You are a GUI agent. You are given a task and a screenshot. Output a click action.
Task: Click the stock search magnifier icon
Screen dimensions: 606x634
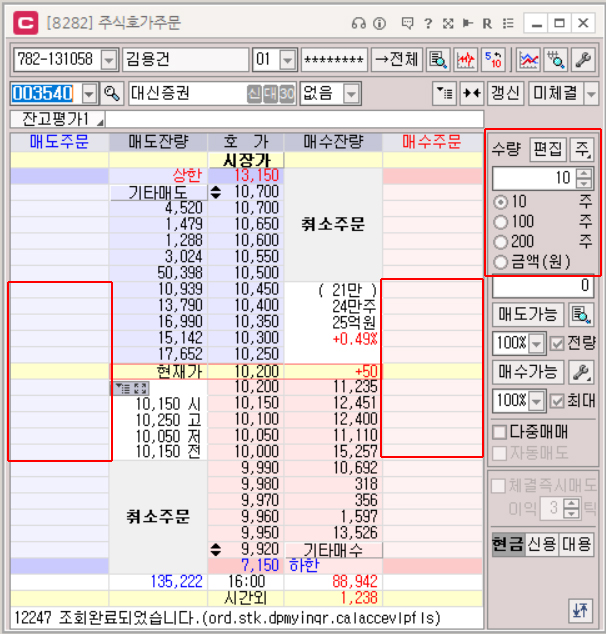[112, 94]
